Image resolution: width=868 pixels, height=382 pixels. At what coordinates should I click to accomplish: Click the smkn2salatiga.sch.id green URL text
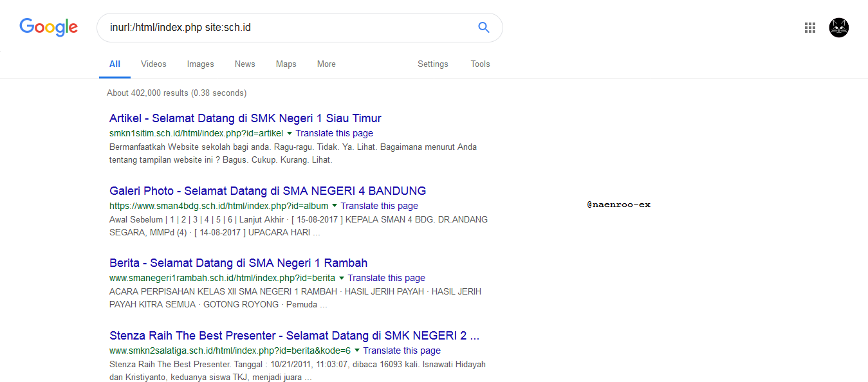(x=230, y=351)
